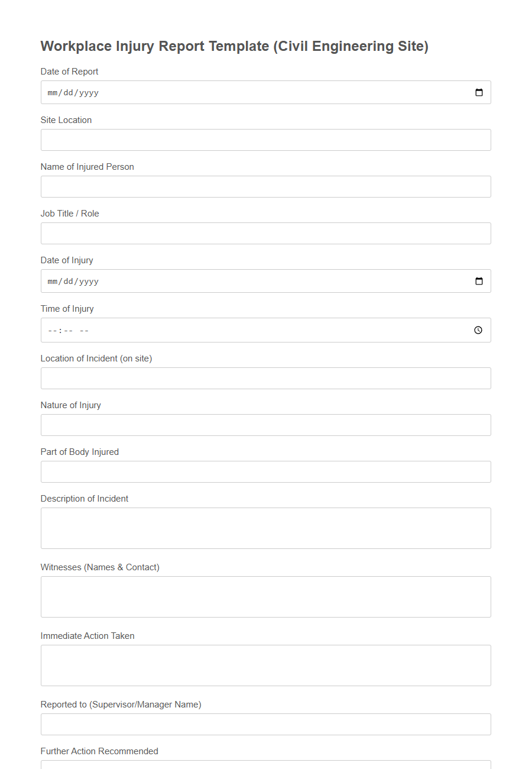The width and height of the screenshot is (532, 769).
Task: Click the Reported to supervisor name field
Action: tap(265, 724)
